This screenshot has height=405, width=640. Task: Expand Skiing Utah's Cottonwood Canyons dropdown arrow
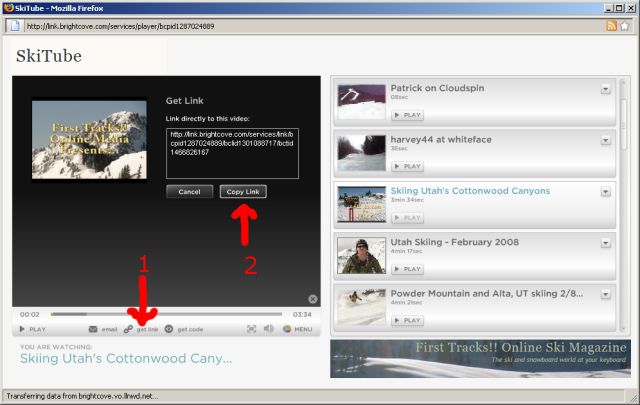click(606, 191)
